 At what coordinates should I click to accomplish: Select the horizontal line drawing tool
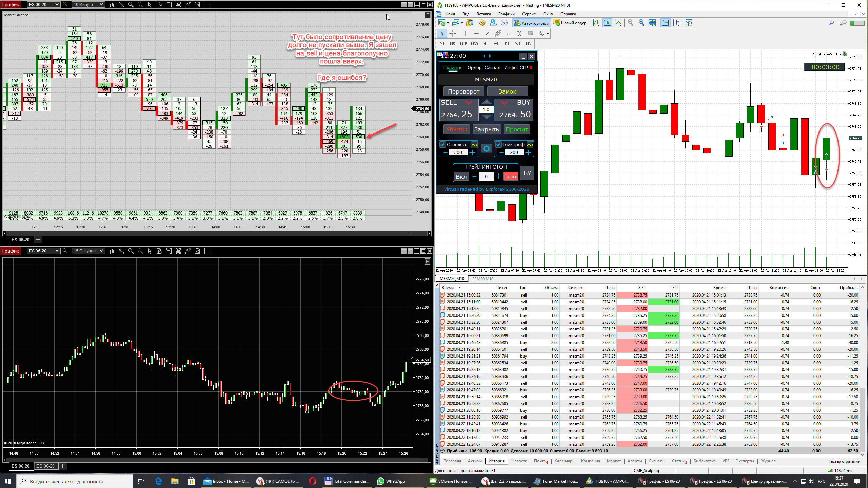476,33
